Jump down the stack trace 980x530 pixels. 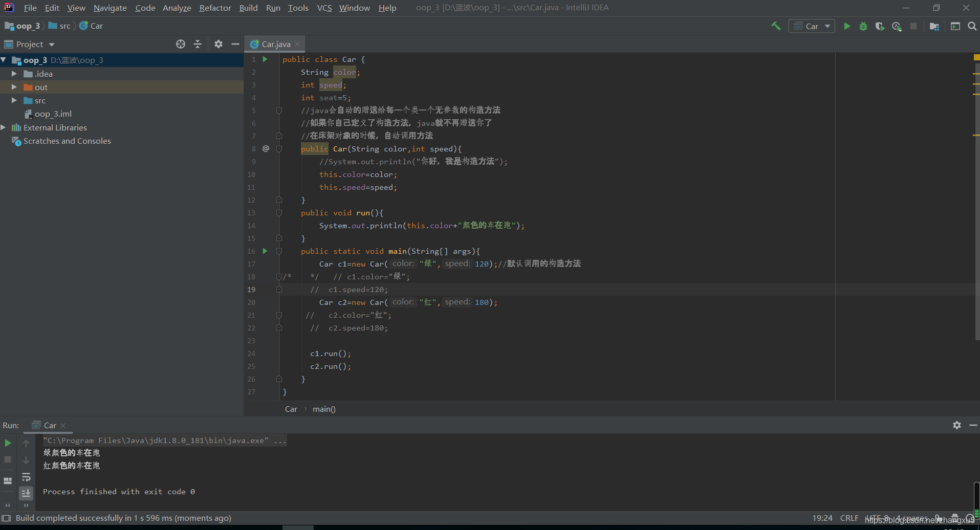tap(26, 460)
